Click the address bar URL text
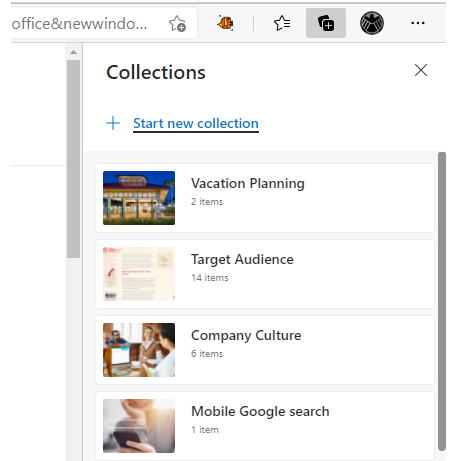The image size is (450, 461). tap(79, 24)
